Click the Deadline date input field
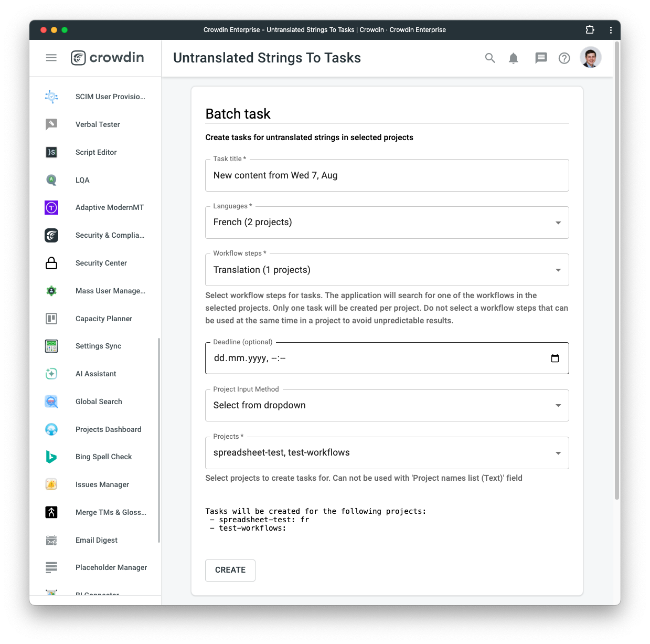 (x=387, y=358)
